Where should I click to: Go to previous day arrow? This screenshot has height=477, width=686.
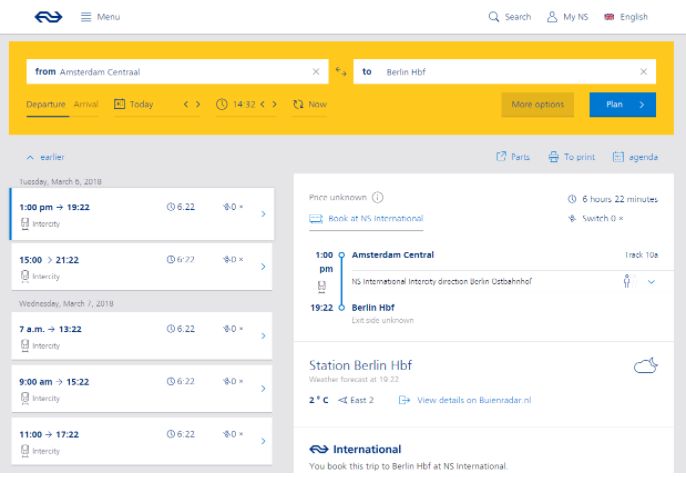pos(186,105)
